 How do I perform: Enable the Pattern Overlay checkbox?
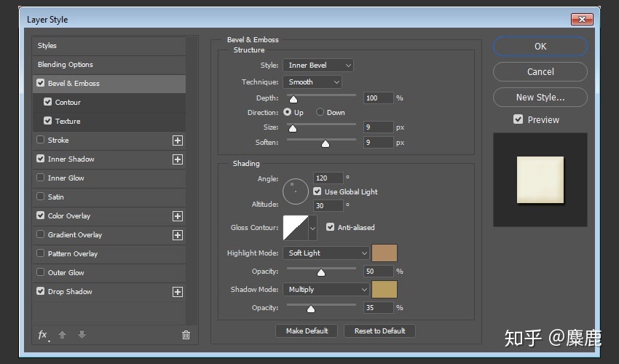coord(40,253)
